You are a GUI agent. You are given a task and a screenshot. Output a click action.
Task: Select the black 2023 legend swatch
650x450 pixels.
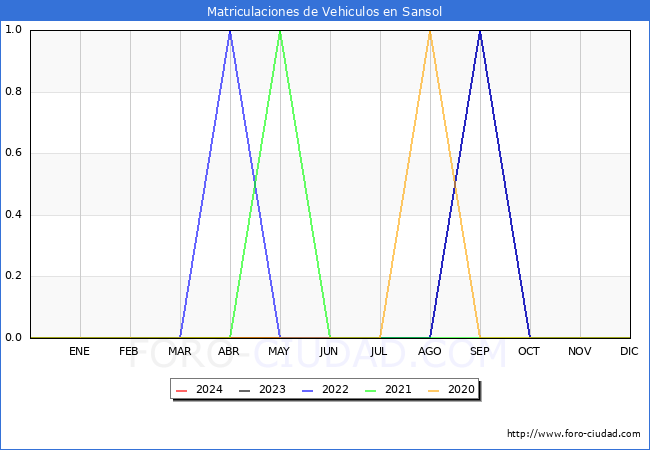pos(245,390)
